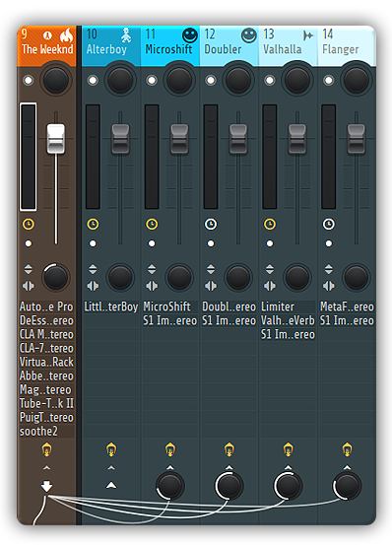Click swap stereo channels icon on Microshift
This screenshot has width=392, height=545.
[152, 286]
